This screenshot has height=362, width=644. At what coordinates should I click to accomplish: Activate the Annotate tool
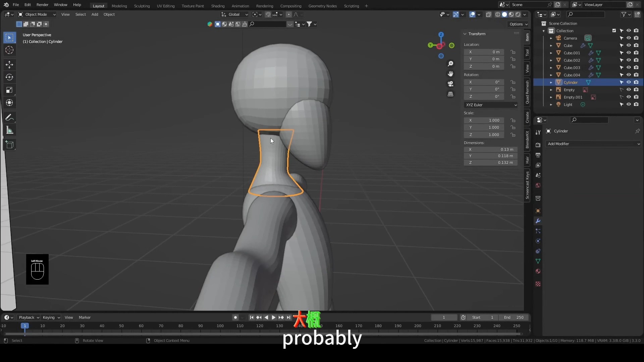[x=9, y=118]
